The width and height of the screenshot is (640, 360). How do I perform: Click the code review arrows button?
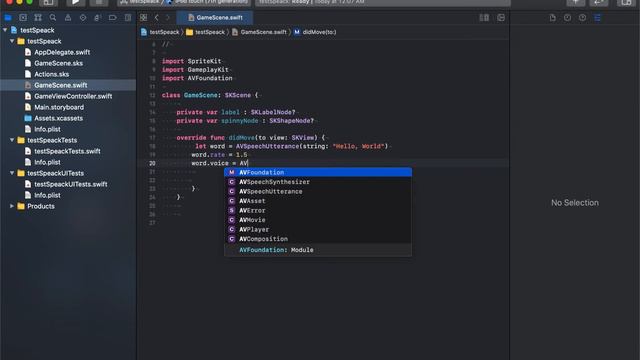point(599,2)
